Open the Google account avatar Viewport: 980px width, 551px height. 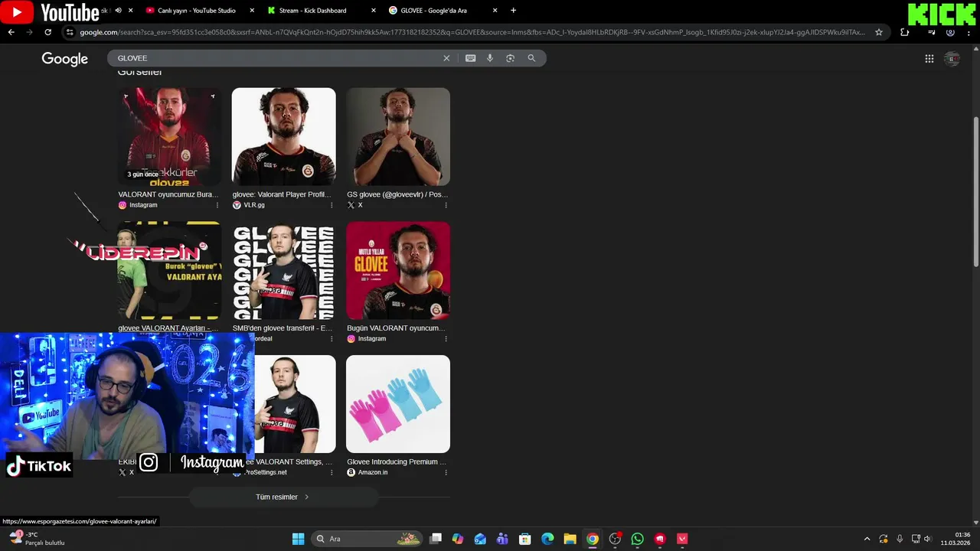tap(952, 59)
